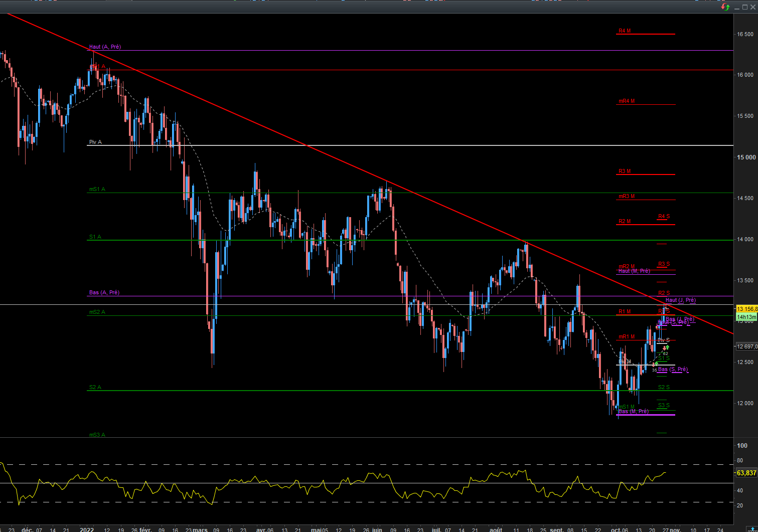Click the 'mS2 A' support label
The image size is (758, 532).
[97, 312]
